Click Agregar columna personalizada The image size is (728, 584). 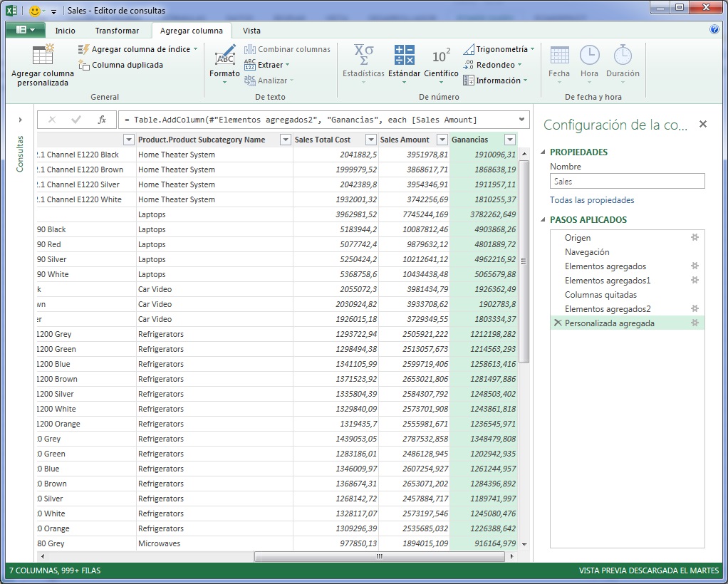coord(41,68)
